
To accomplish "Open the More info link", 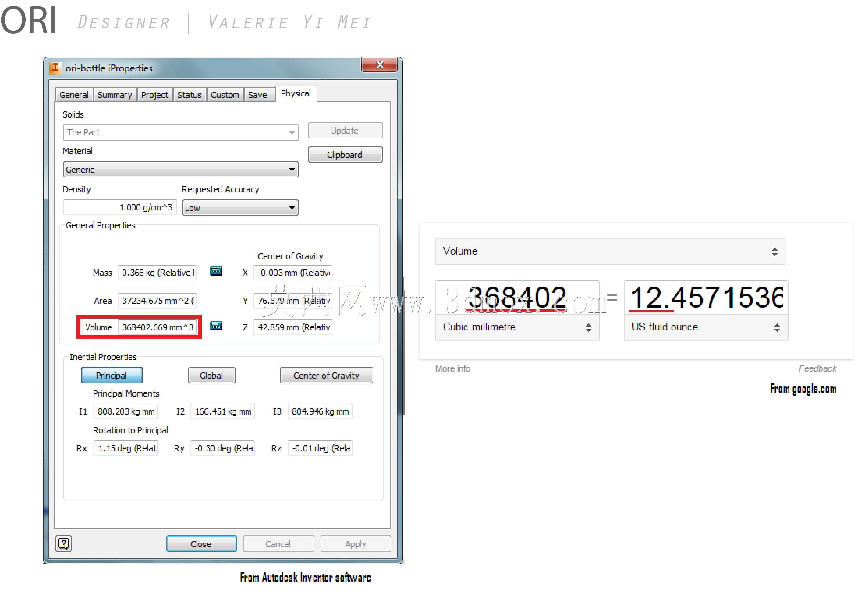I will click(x=453, y=369).
